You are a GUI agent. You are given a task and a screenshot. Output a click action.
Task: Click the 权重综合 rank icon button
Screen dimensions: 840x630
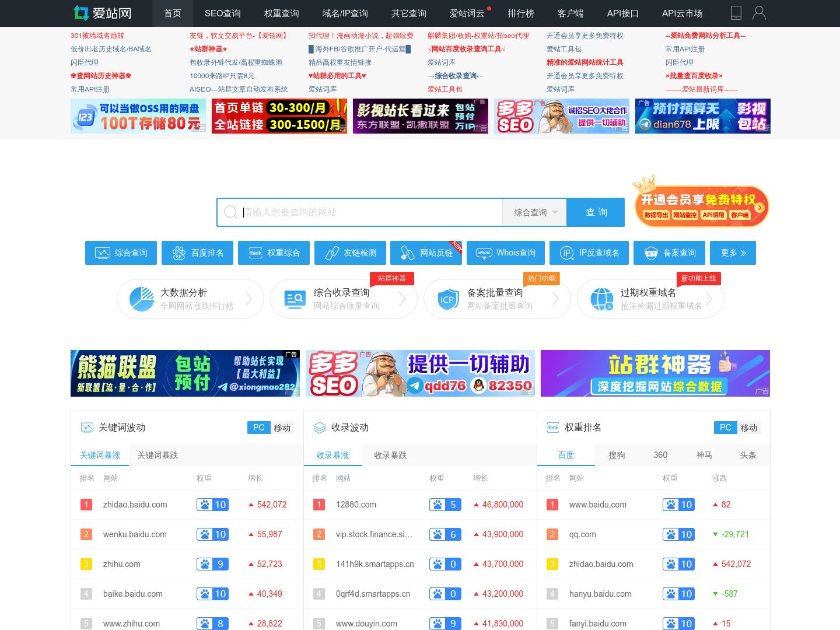tap(274, 253)
